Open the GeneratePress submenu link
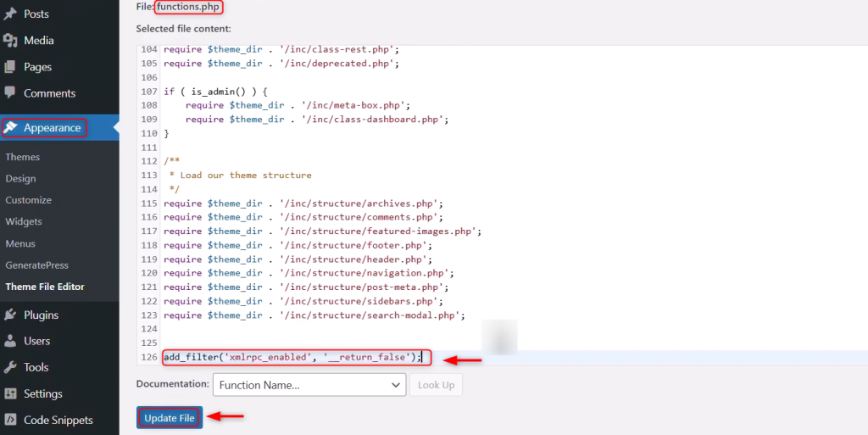The image size is (868, 435). click(37, 265)
